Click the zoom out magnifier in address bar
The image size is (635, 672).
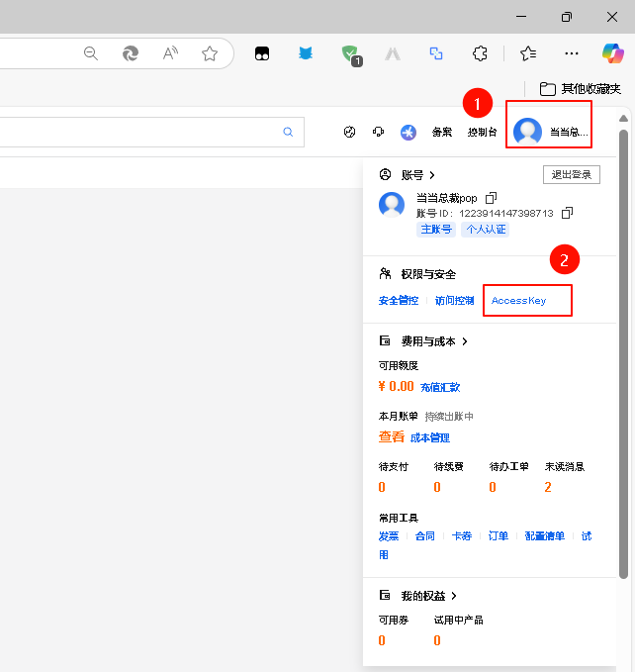pos(91,53)
